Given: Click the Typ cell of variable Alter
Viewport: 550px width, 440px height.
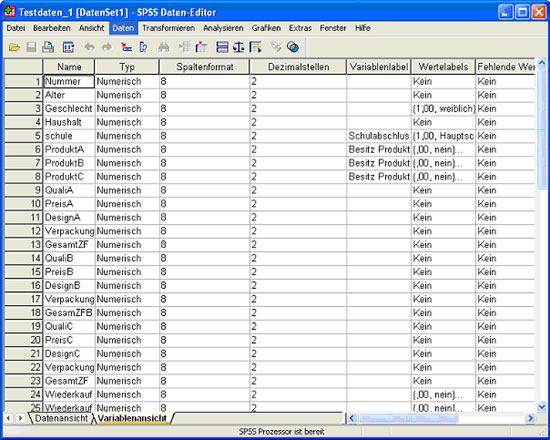Looking at the screenshot, I should coord(127,95).
